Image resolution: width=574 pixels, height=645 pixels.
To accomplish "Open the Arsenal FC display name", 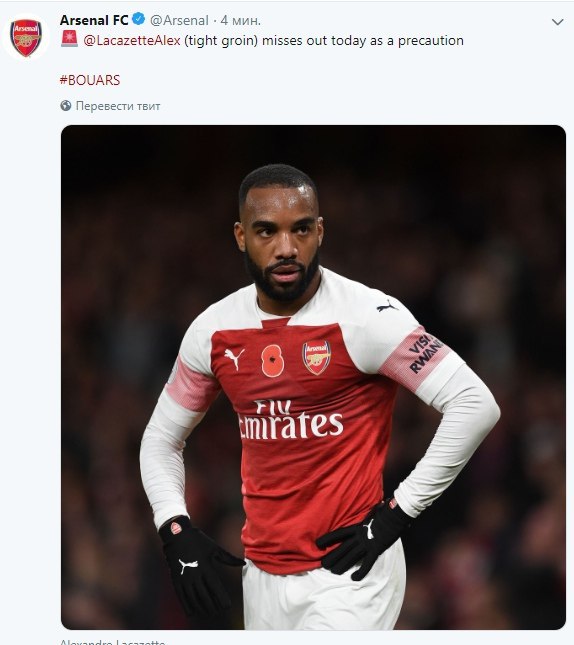I will point(94,20).
